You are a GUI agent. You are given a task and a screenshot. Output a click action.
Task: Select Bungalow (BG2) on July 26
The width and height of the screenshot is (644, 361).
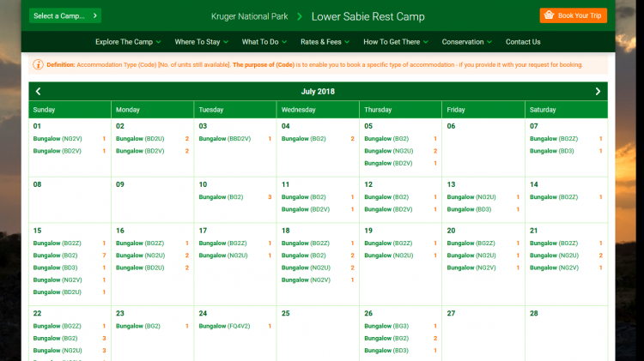tap(386, 338)
